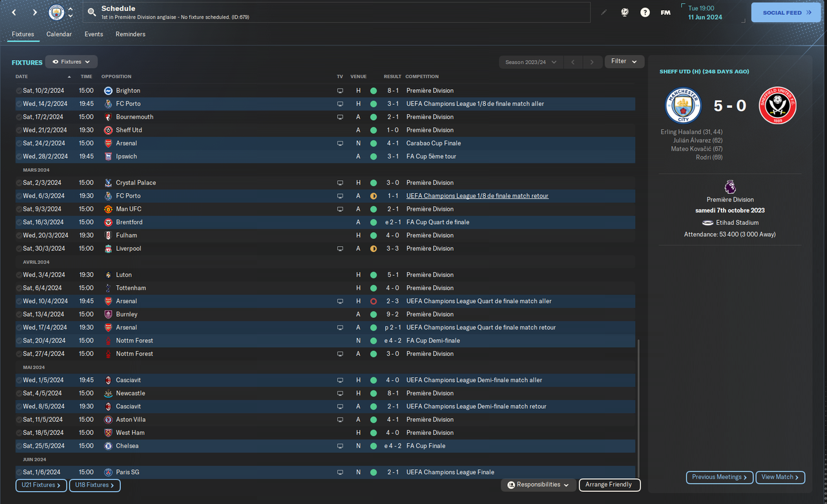This screenshot has width=827, height=504.
Task: Click the Etihad Stadium icon
Action: point(707,222)
